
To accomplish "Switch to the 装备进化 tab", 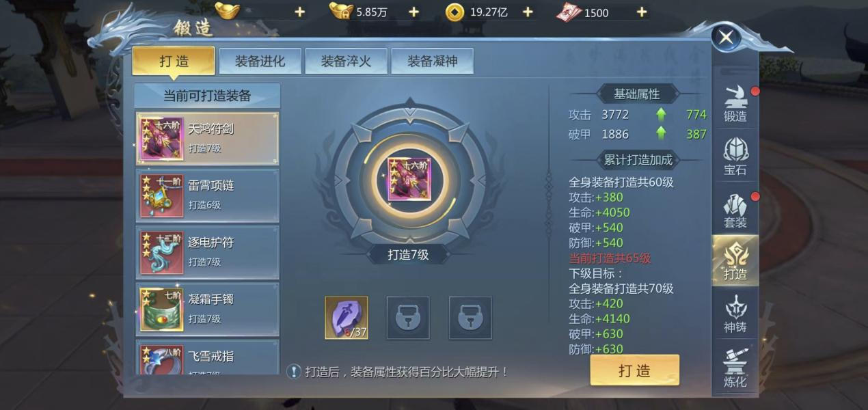I will tap(260, 61).
